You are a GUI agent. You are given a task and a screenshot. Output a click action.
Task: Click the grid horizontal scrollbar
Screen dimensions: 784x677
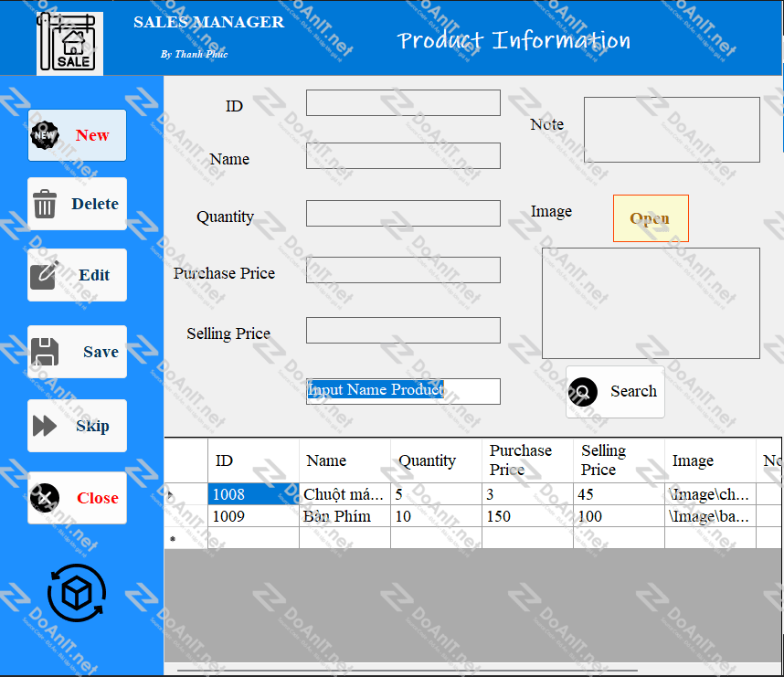tap(408, 670)
